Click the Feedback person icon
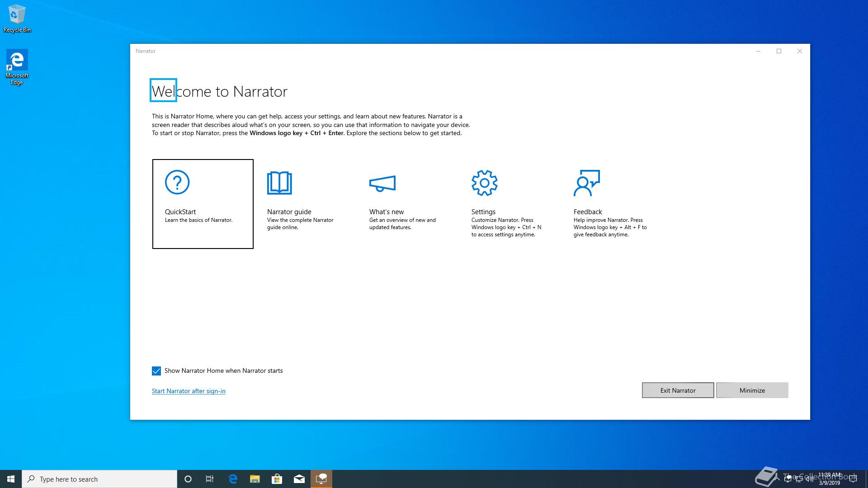868x488 pixels. [x=586, y=183]
